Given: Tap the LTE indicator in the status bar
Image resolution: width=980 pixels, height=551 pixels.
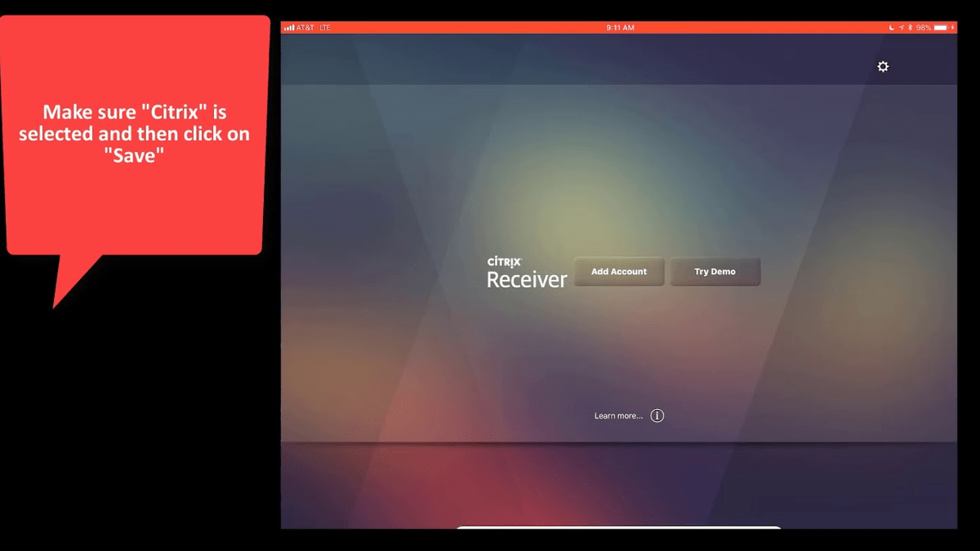Looking at the screenshot, I should point(325,27).
